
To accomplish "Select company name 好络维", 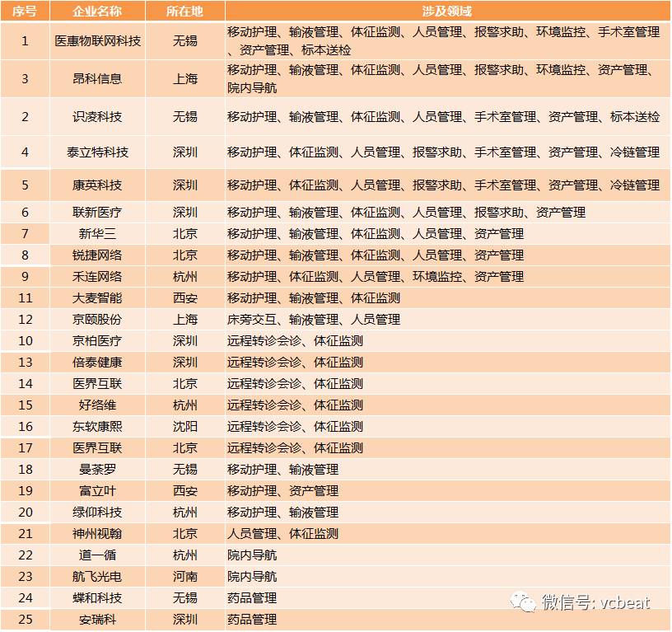I will click(x=97, y=405).
